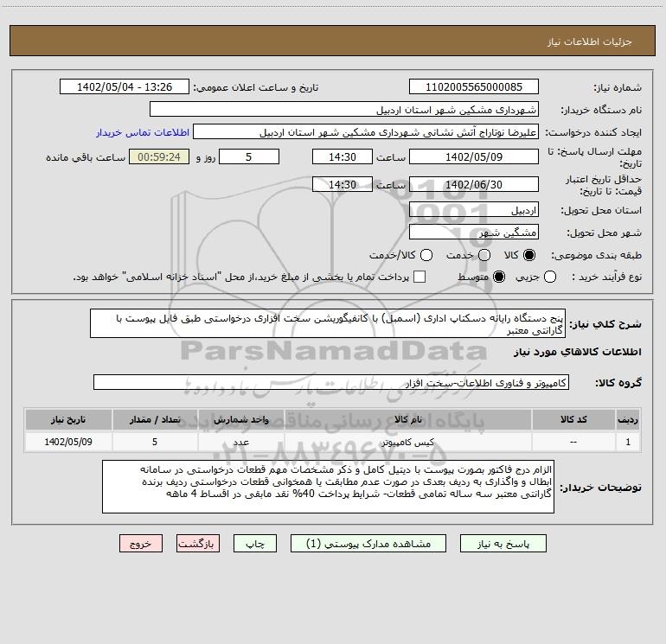Click the تعداد / مقدار column header
This screenshot has width=666, height=644.
(x=155, y=419)
